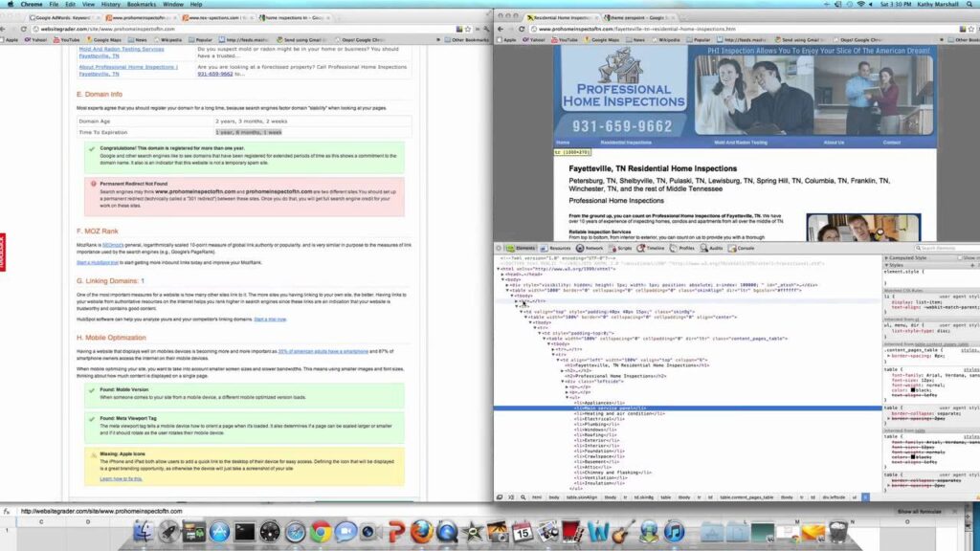
Task: Open the Network panel in DevTools
Action: coord(590,248)
